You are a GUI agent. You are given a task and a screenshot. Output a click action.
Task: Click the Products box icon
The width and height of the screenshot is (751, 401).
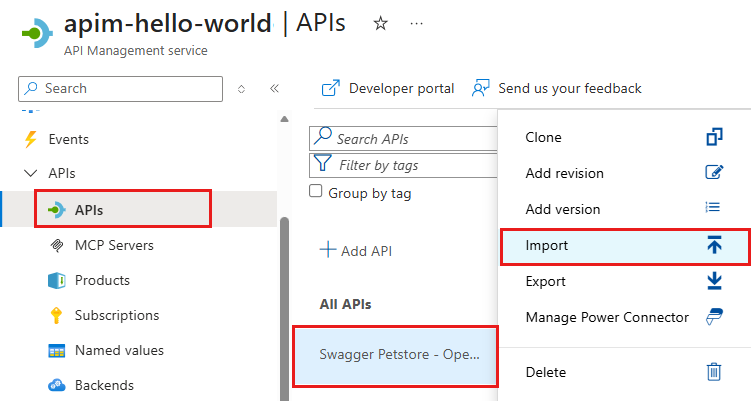click(x=57, y=280)
